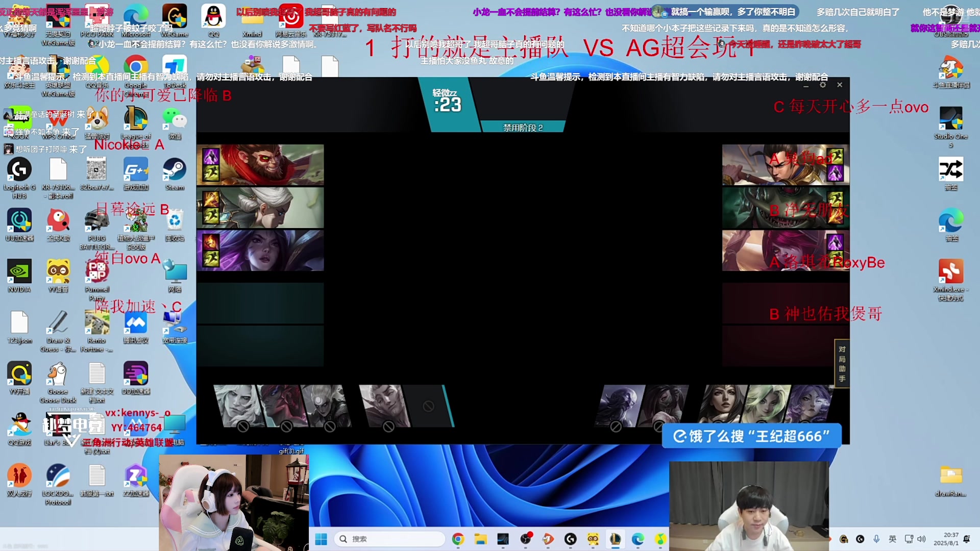Open LOCKDOWN Protocol desktop shortcut
This screenshot has width=980, height=551.
[x=58, y=484]
